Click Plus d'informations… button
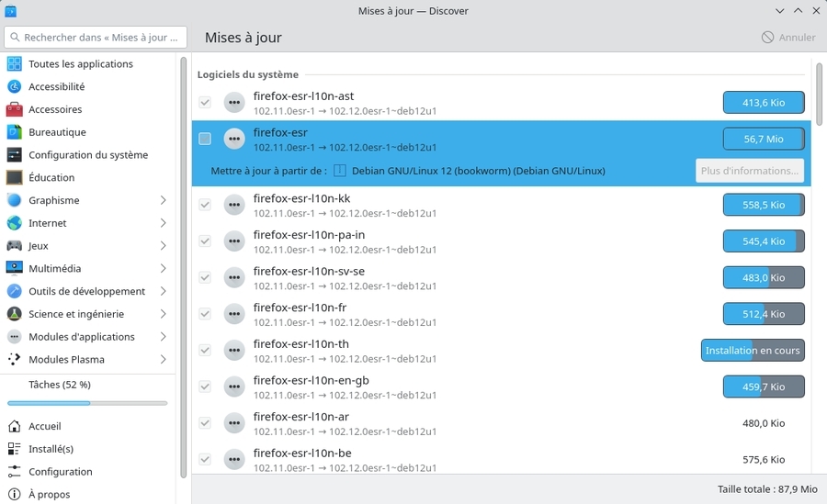The image size is (827, 504). click(750, 171)
